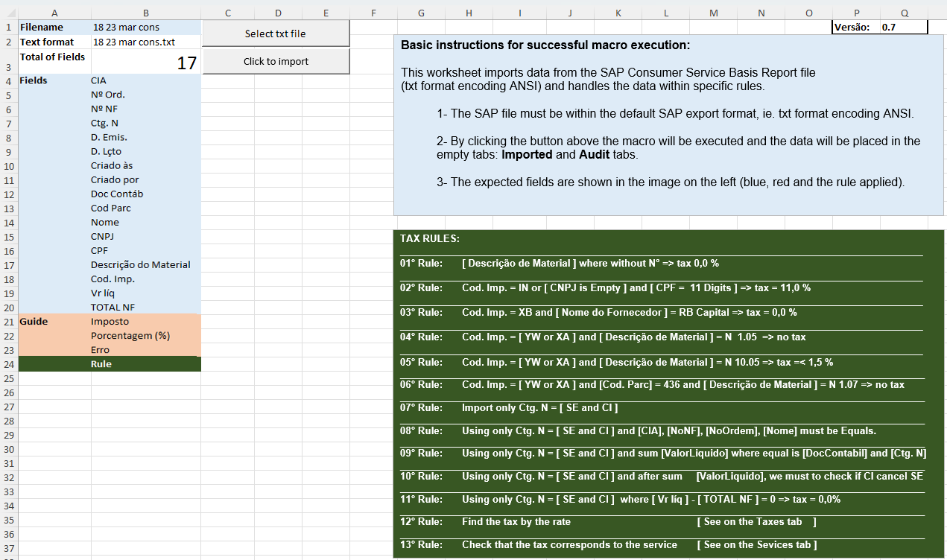The width and height of the screenshot is (947, 560).
Task: Select the column A header
Action: click(54, 13)
